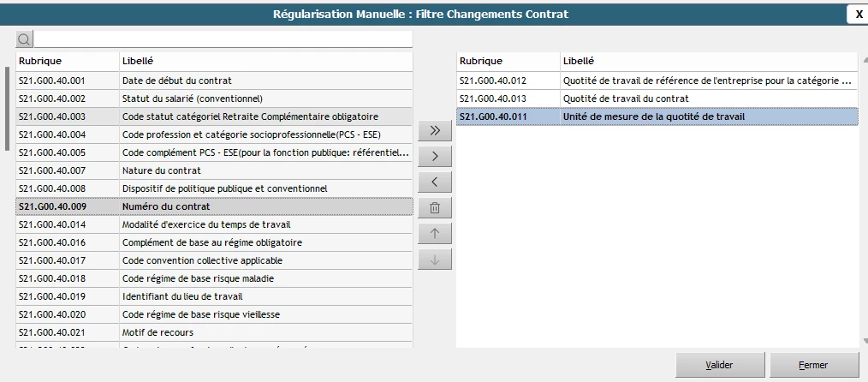Click in the search text field
868x382 pixels.
223,39
